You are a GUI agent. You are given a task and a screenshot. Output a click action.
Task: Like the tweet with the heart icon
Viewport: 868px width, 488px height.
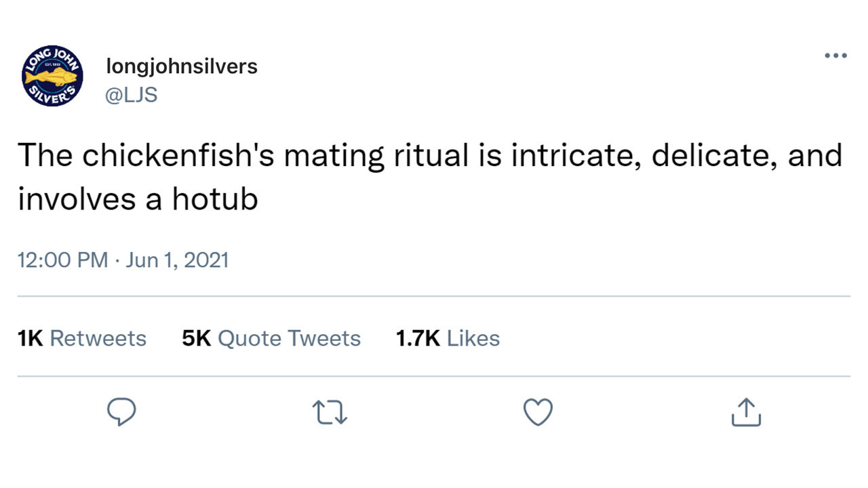point(538,412)
